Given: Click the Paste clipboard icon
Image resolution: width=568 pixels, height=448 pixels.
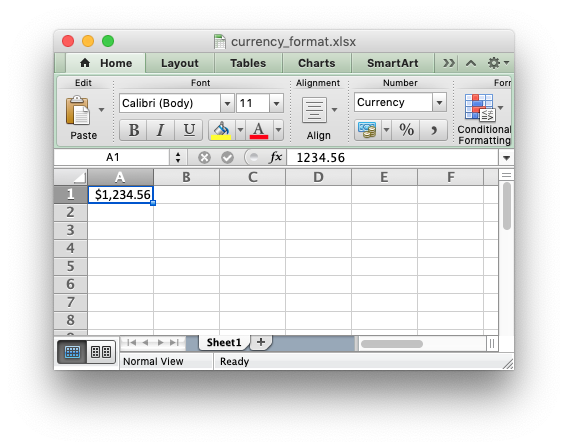Looking at the screenshot, I should point(77,110).
